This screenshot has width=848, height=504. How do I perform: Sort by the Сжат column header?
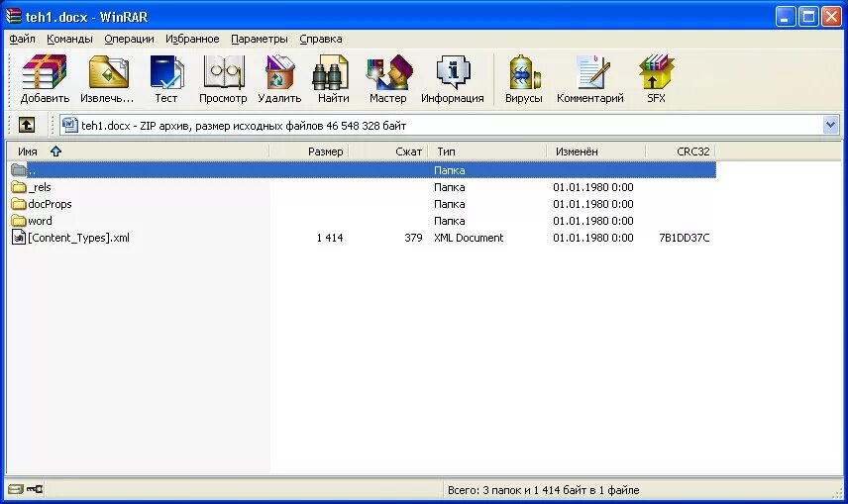pyautogui.click(x=388, y=151)
